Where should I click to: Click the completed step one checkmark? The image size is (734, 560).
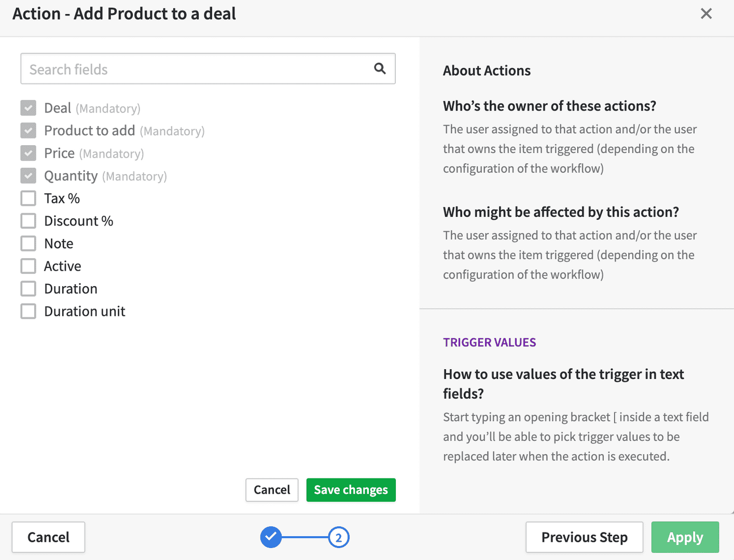271,537
